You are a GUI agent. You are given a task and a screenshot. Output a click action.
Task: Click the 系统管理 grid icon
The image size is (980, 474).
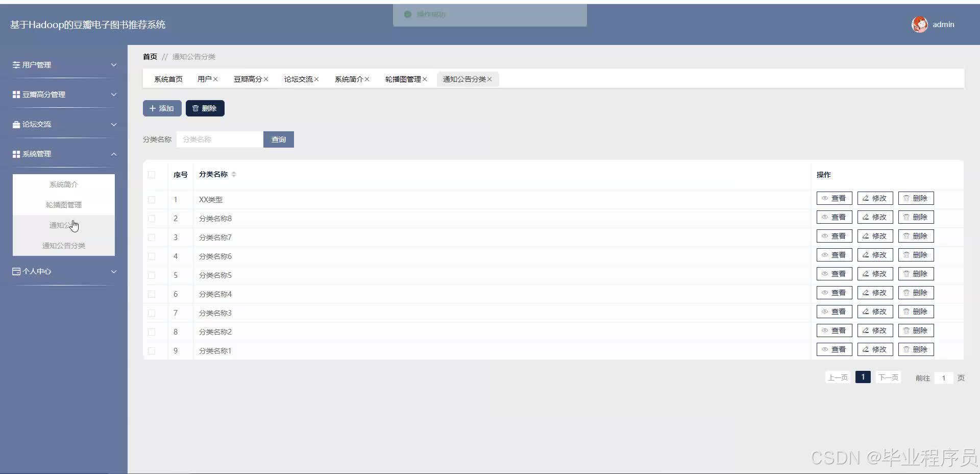pyautogui.click(x=16, y=154)
